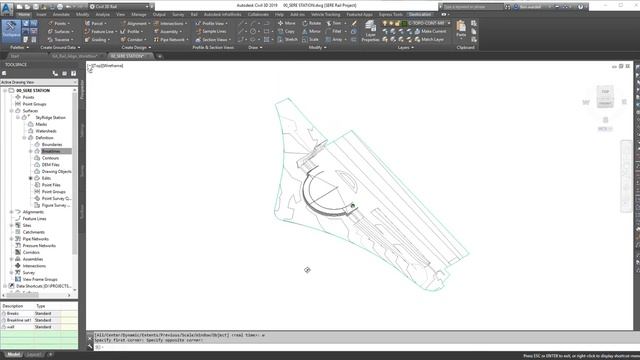This screenshot has height=360, width=640.
Task: Expand the Assemblies tree node
Action: pyautogui.click(x=11, y=259)
